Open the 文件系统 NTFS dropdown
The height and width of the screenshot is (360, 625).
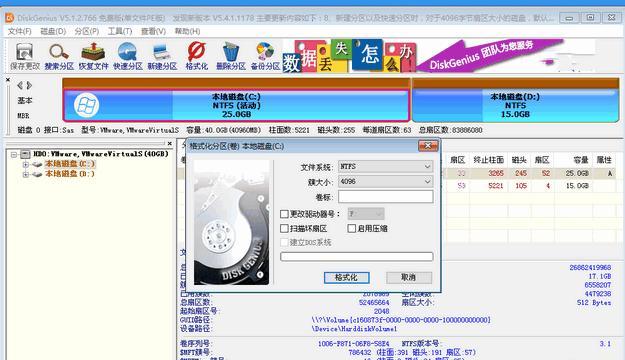click(x=385, y=167)
